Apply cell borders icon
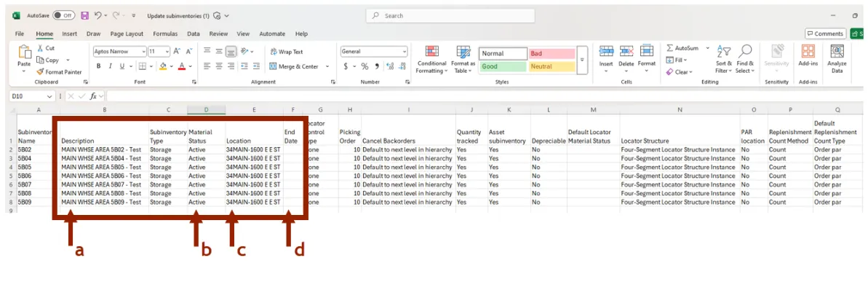868x282 pixels. [x=142, y=66]
